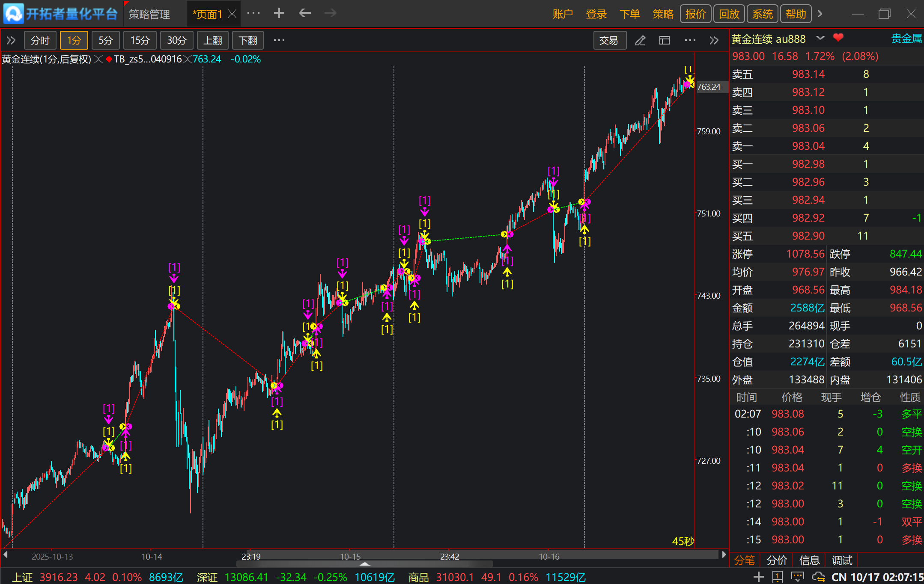This screenshot has width=924, height=584.
Task: Click the status bar crosshair plus icon
Action: pos(758,577)
